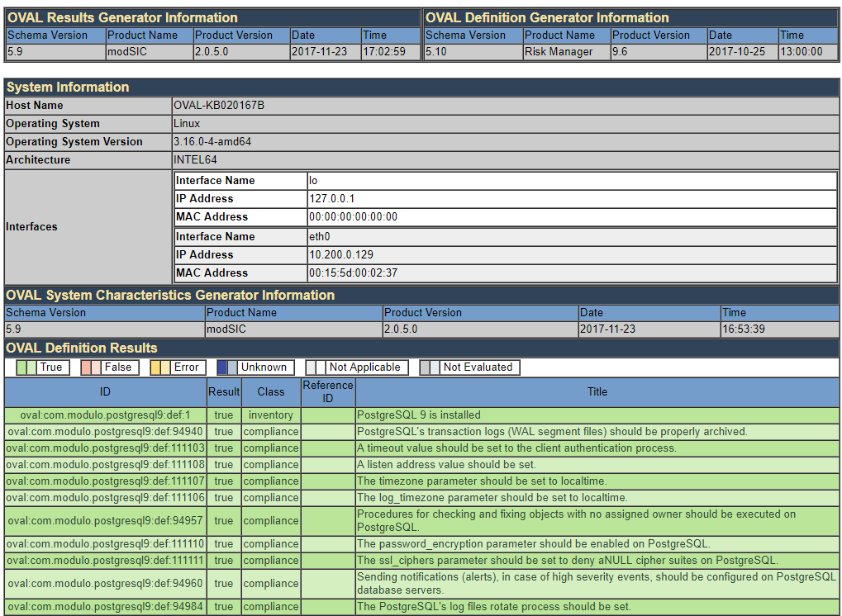Click the MAC address 00:00:00:00:00:00
The height and width of the screenshot is (616, 842).
tap(353, 217)
